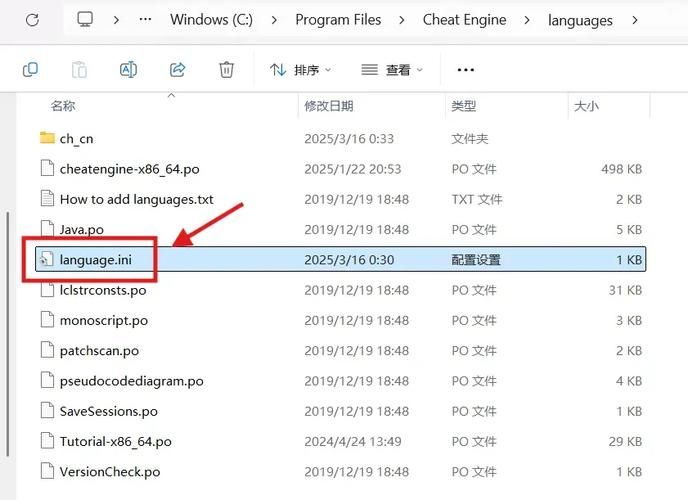Click the Rename toolbar icon
This screenshot has height=500, width=688.
(128, 70)
